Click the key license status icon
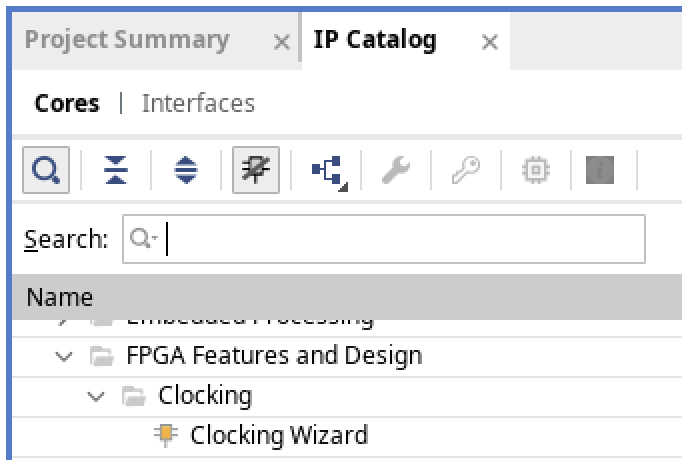The width and height of the screenshot is (682, 460). (x=465, y=171)
